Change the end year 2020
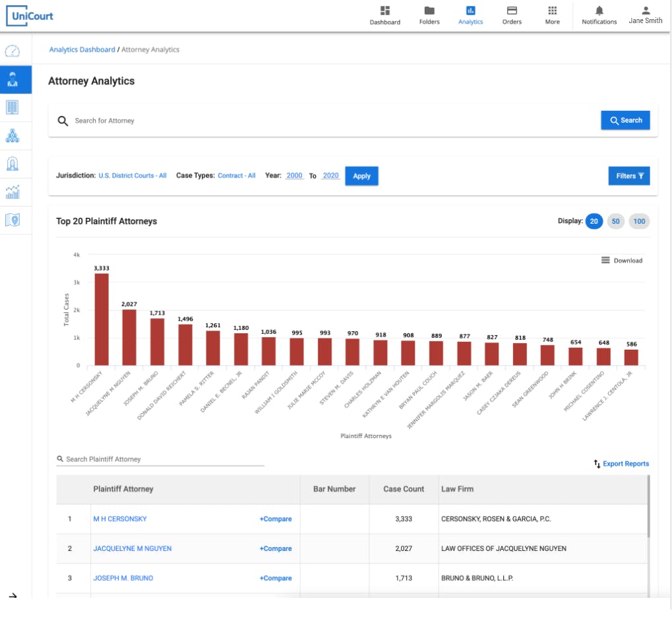Screen dimensions: 672x617 tap(330, 176)
